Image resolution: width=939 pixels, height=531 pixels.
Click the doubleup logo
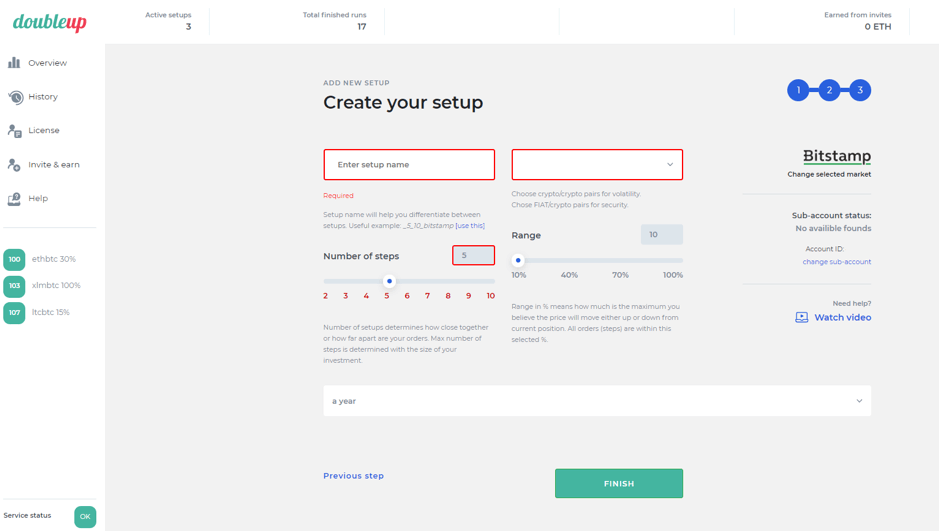tap(50, 22)
